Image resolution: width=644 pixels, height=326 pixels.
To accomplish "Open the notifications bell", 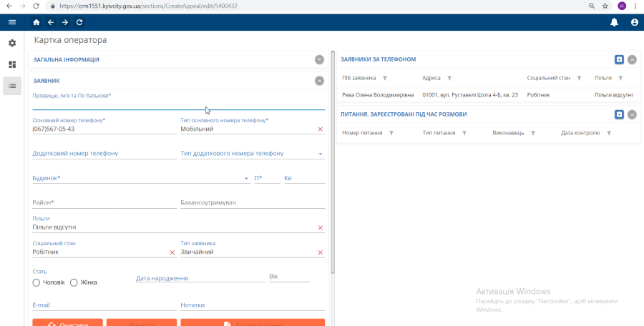I will [x=614, y=22].
